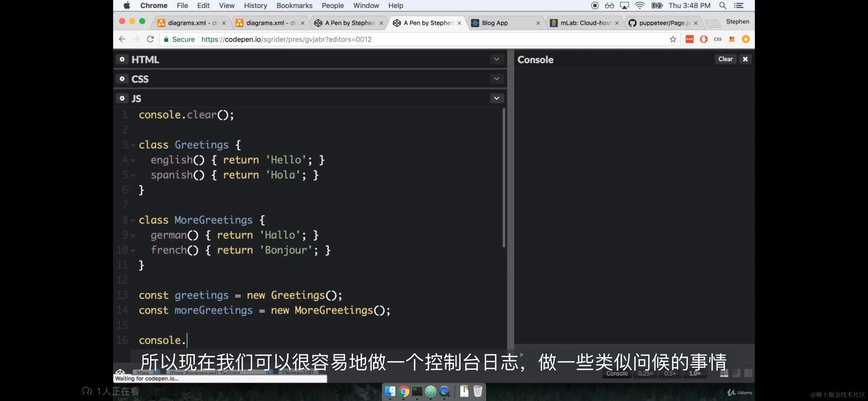Open the JS editor settings gear

tap(122, 98)
